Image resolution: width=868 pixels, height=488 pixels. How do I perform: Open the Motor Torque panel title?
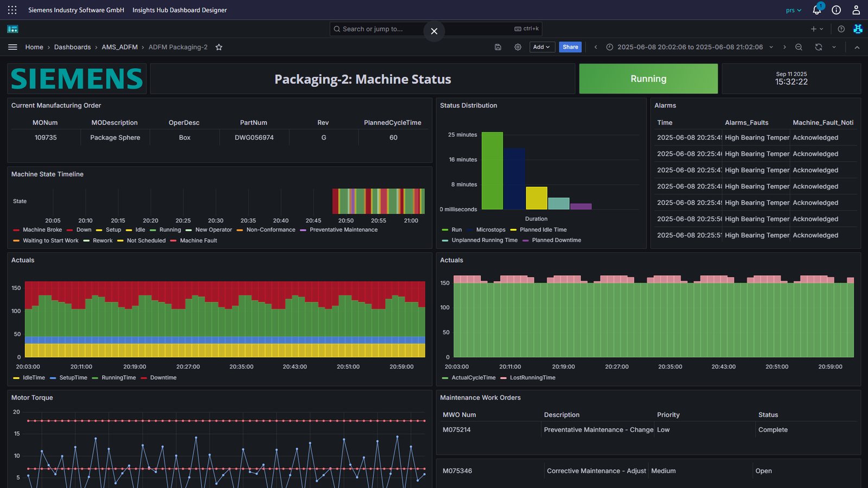(x=32, y=398)
